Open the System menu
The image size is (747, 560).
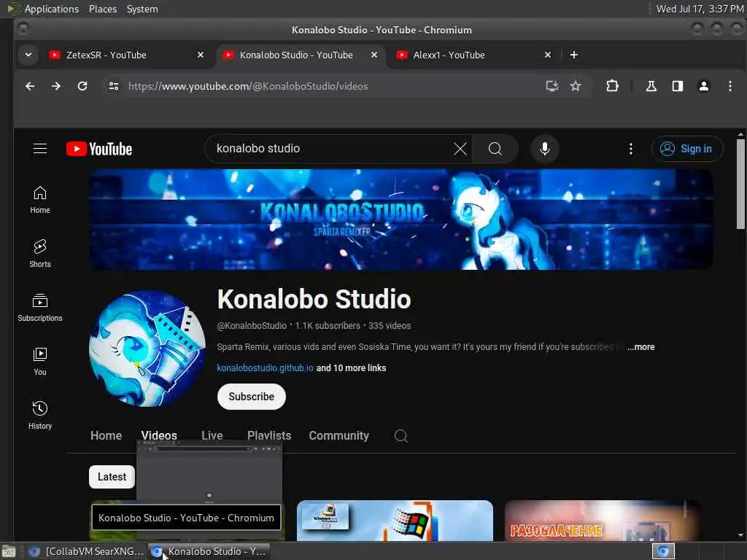click(x=142, y=9)
